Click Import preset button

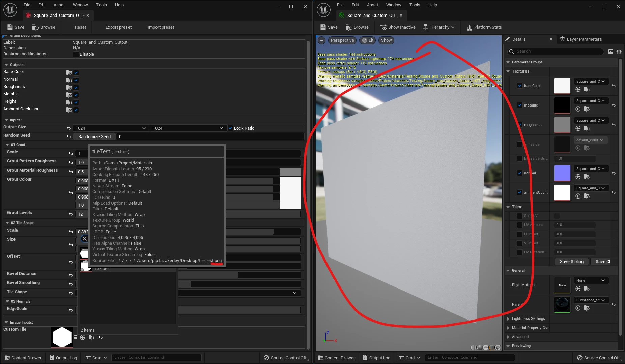(x=161, y=27)
